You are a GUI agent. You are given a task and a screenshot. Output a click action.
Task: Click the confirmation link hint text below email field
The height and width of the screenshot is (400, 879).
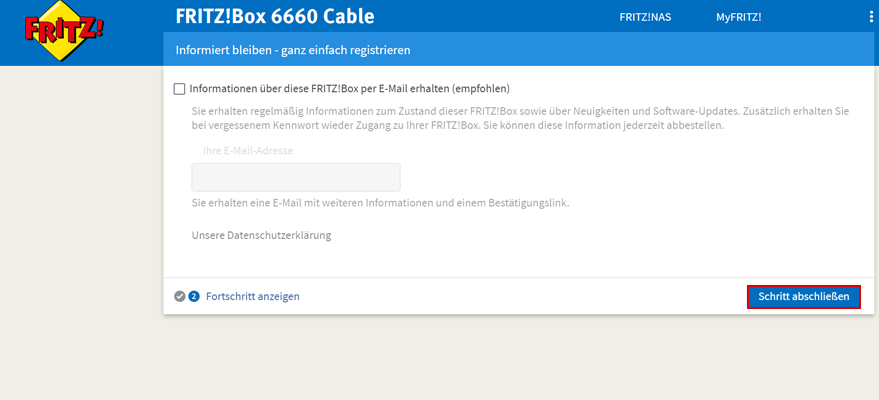click(x=380, y=203)
